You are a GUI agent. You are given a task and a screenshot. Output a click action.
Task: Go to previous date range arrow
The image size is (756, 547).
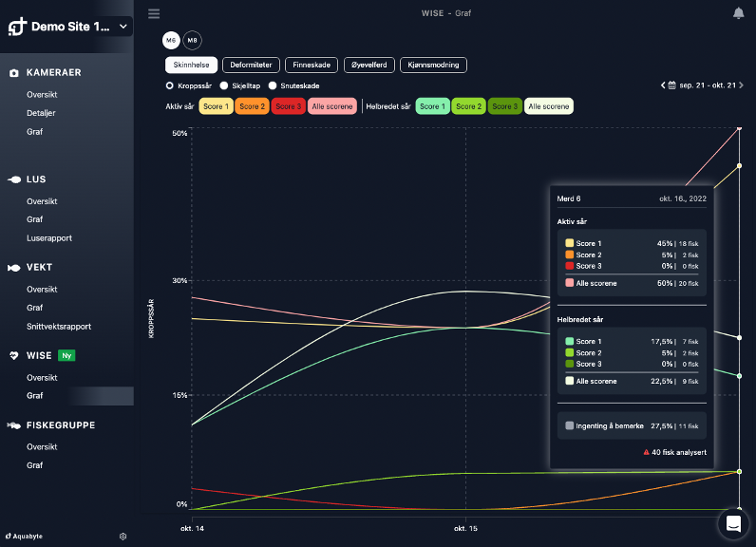[x=663, y=85]
